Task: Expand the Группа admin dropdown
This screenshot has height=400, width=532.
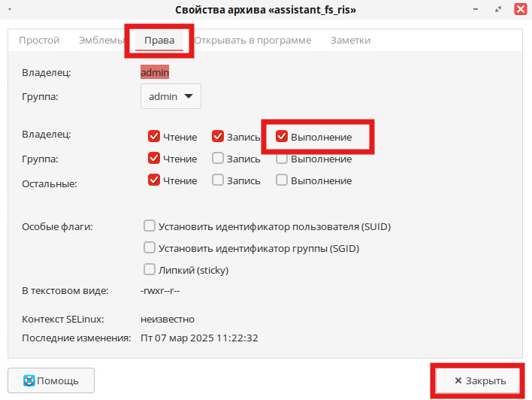Action: pos(171,96)
